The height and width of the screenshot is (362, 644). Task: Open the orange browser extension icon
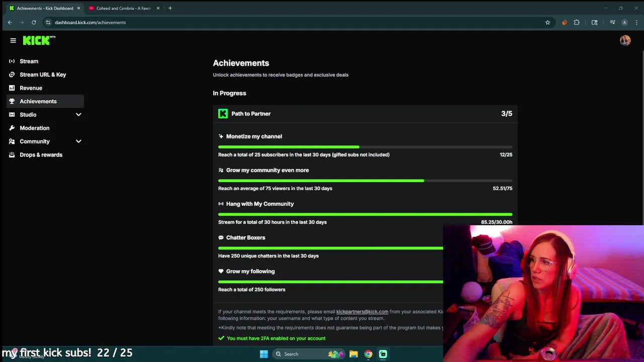click(x=564, y=22)
